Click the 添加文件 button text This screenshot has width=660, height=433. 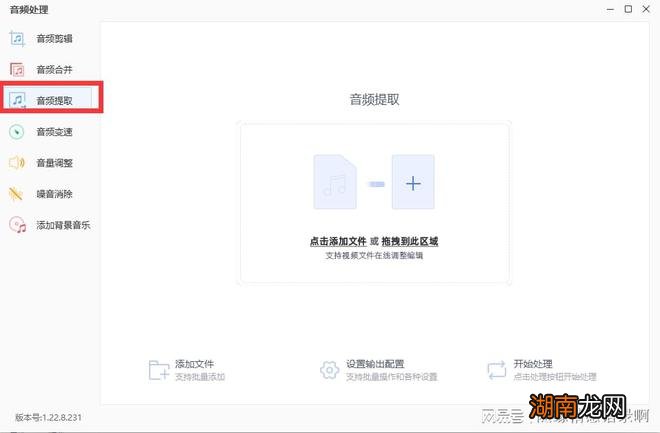click(x=194, y=364)
